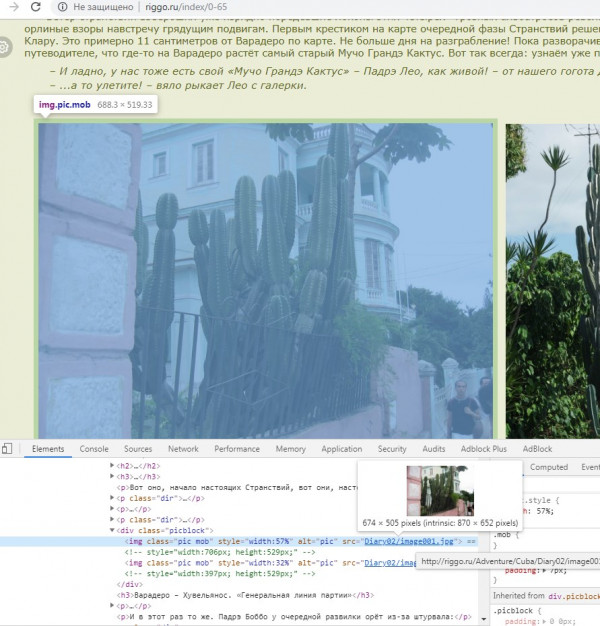Expand the first p class="dir" node
600x626 pixels.
112,498
